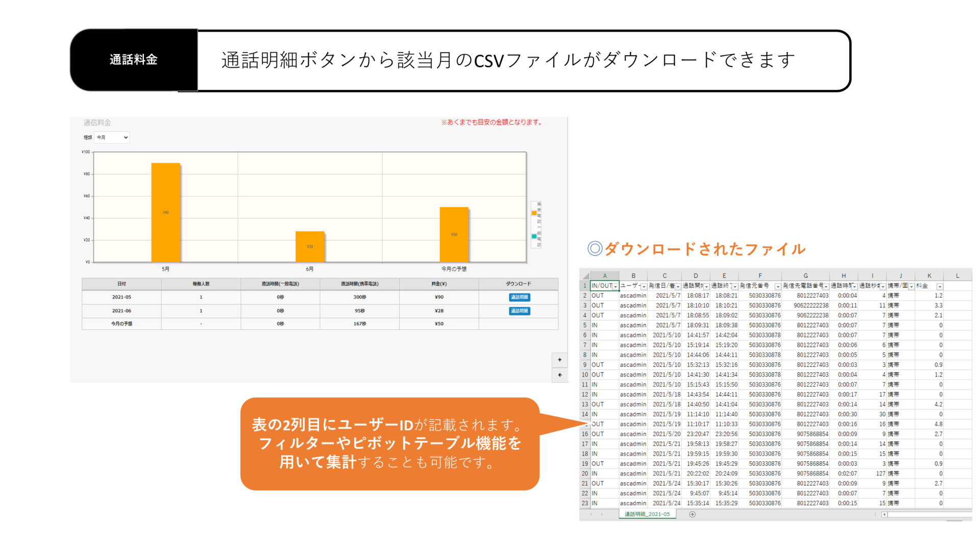
Task: Click the 6月 orange bar showing ¥28
Action: click(310, 246)
